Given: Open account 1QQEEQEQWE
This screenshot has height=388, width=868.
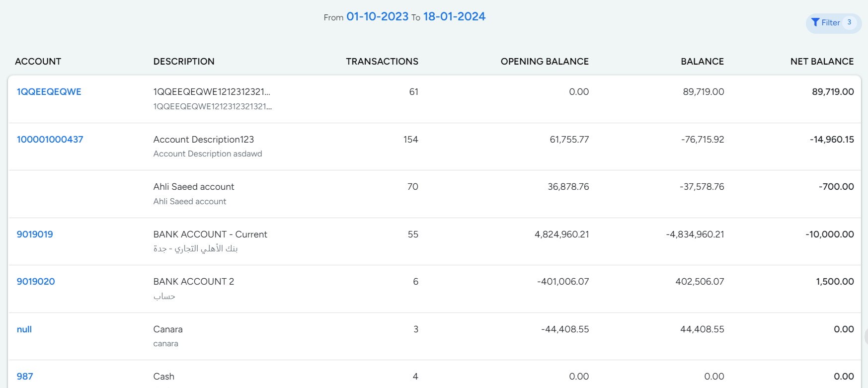Looking at the screenshot, I should pos(49,92).
